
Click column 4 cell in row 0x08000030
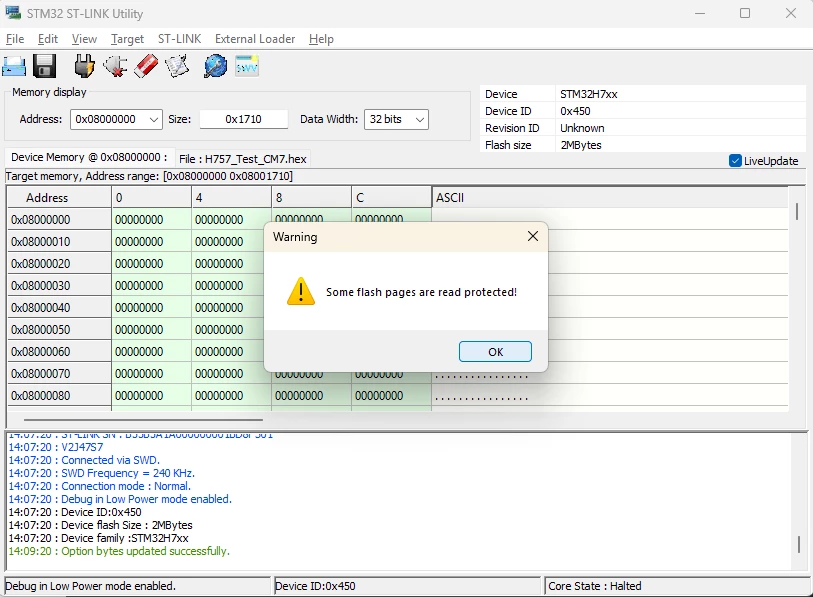(231, 286)
